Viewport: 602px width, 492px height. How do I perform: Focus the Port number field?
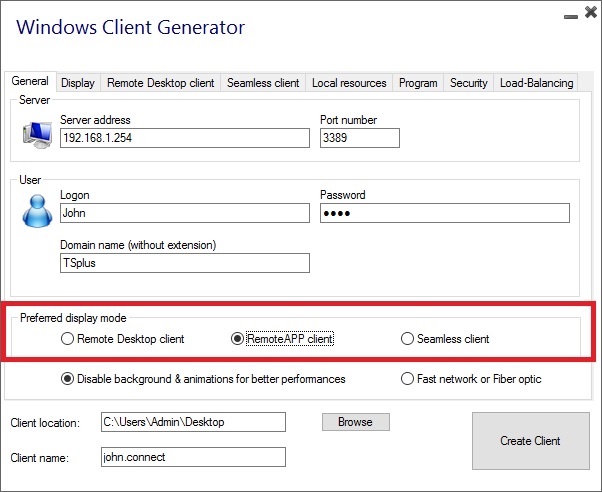[x=359, y=138]
